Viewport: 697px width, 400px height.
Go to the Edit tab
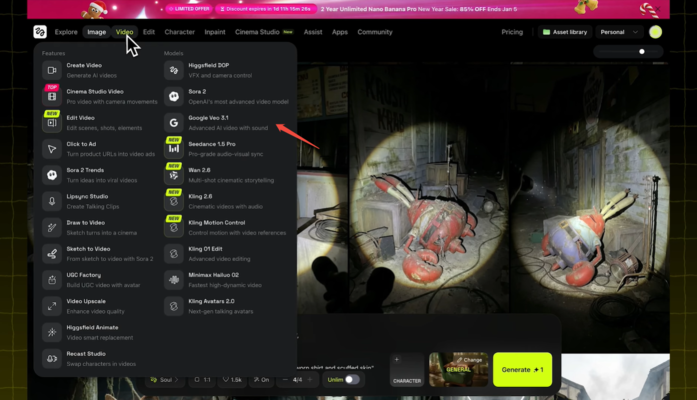tap(149, 32)
